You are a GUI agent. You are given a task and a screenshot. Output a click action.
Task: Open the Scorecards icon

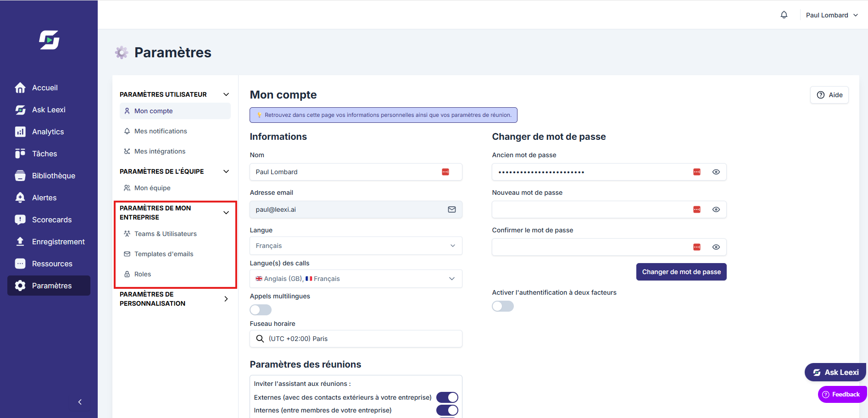[x=20, y=220]
